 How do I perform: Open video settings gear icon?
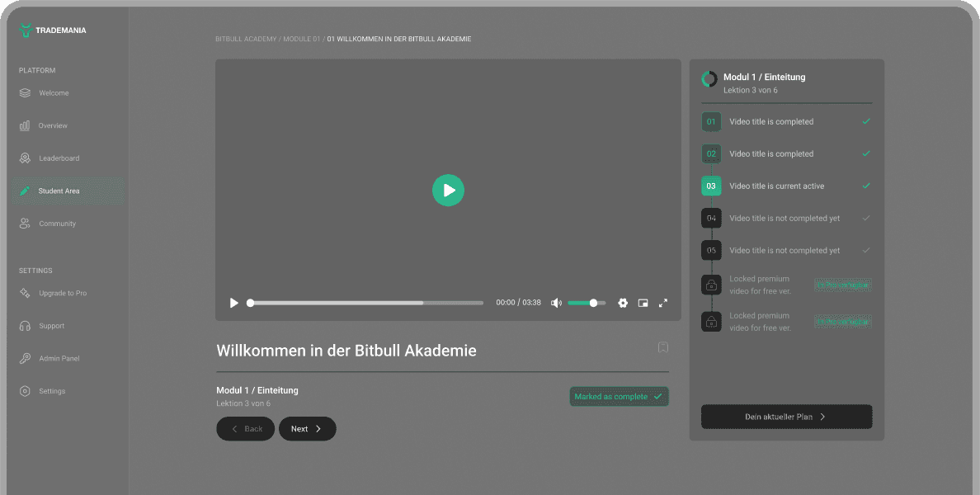pyautogui.click(x=623, y=303)
